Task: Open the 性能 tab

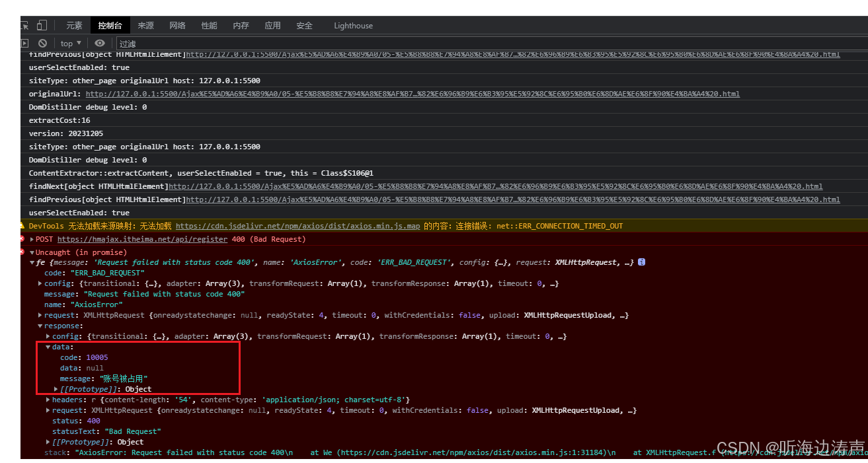Action: [x=210, y=26]
